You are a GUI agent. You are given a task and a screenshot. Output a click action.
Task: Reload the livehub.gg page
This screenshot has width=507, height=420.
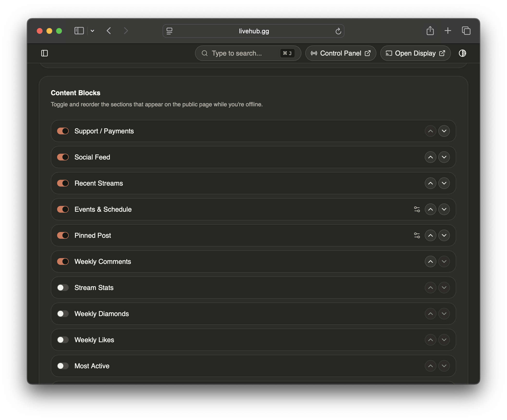(338, 31)
